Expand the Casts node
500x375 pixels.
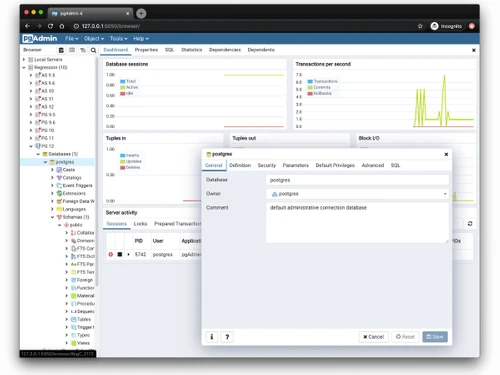coord(52,170)
